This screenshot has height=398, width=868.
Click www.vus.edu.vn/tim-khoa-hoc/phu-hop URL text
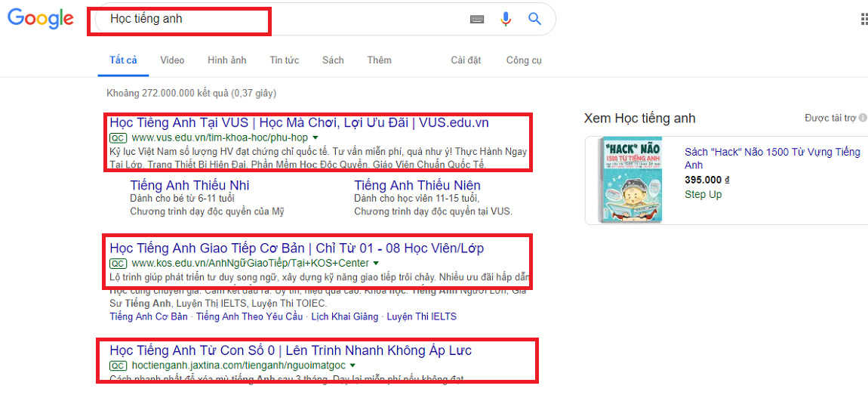click(220, 137)
